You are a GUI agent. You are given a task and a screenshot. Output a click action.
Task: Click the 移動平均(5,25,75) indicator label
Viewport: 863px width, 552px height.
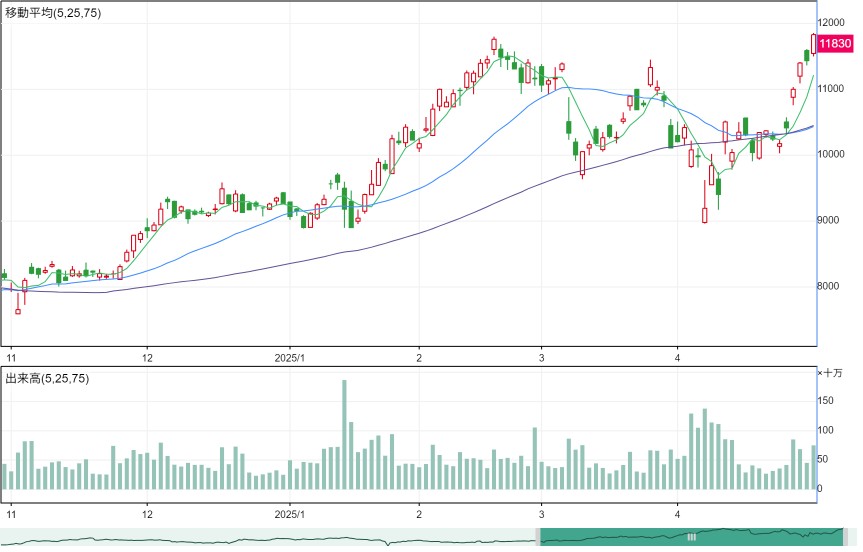click(x=53, y=13)
